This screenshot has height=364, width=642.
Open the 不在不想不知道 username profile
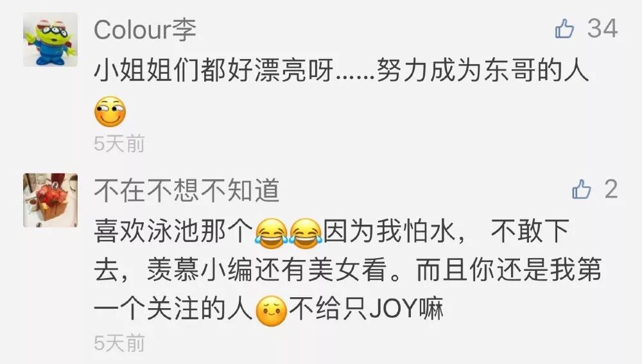point(187,191)
